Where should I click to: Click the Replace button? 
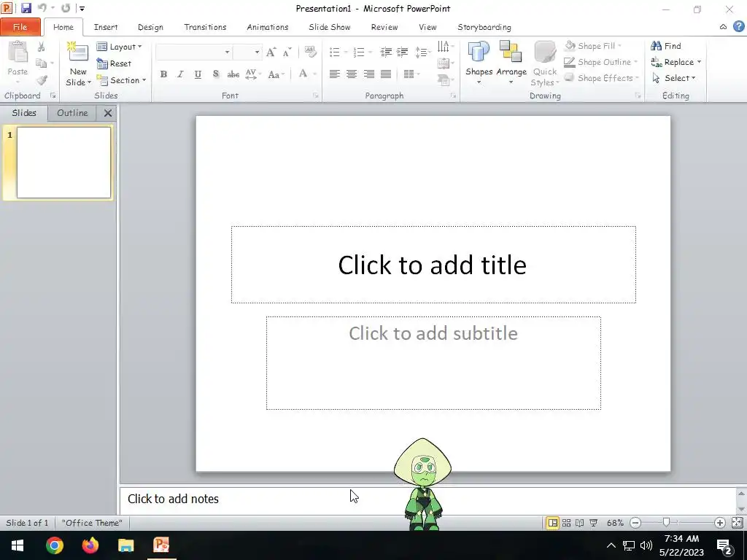coord(676,62)
